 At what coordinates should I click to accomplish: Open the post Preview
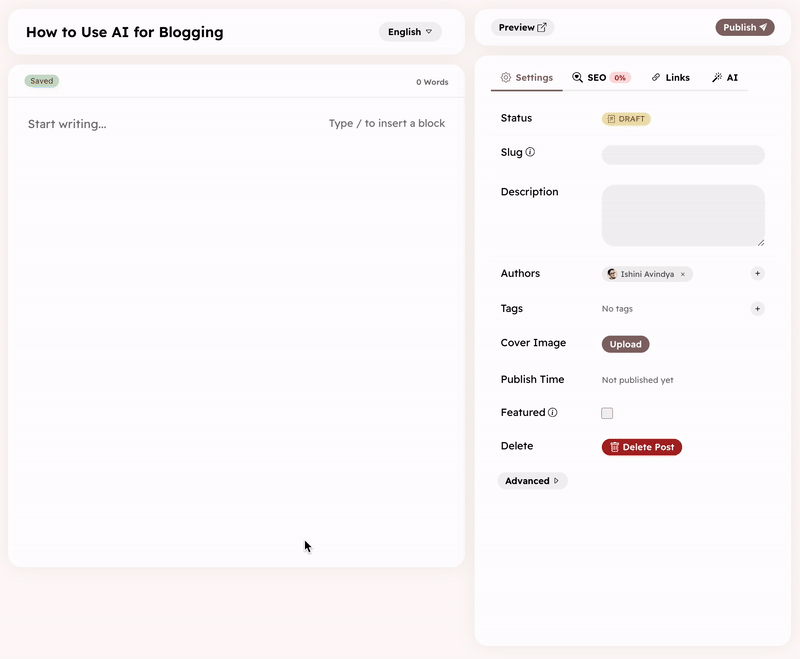coord(522,28)
